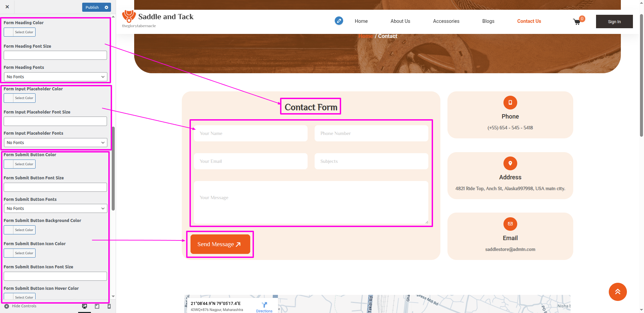Click the blue pencil edit shortcut icon

click(x=339, y=21)
